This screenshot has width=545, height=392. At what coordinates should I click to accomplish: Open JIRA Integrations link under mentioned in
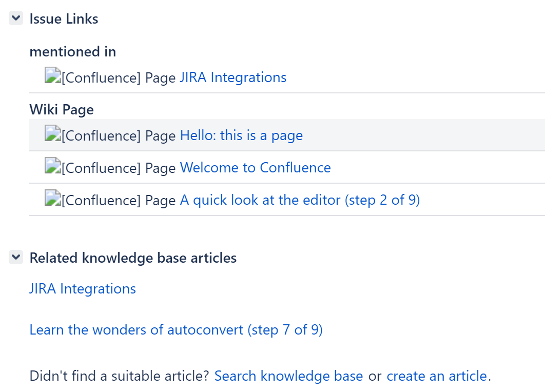pyautogui.click(x=233, y=77)
